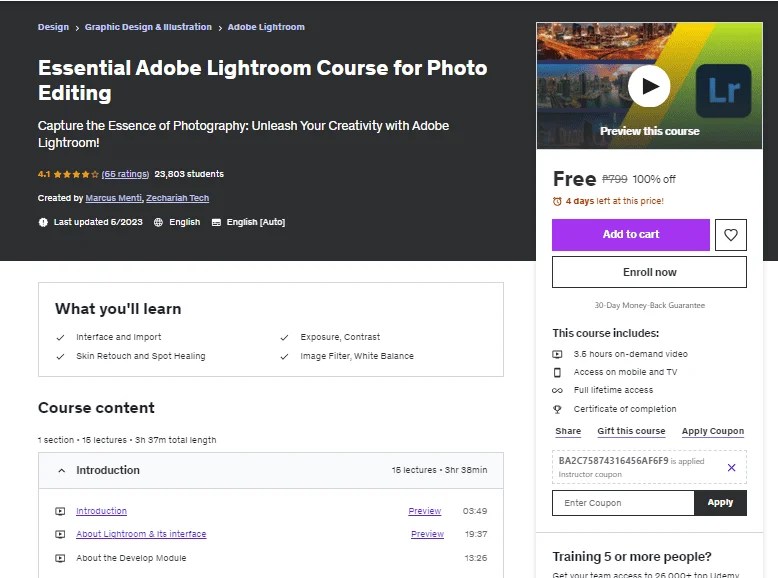Preview the Introduction lecture
This screenshot has width=778, height=578.
pyautogui.click(x=425, y=511)
